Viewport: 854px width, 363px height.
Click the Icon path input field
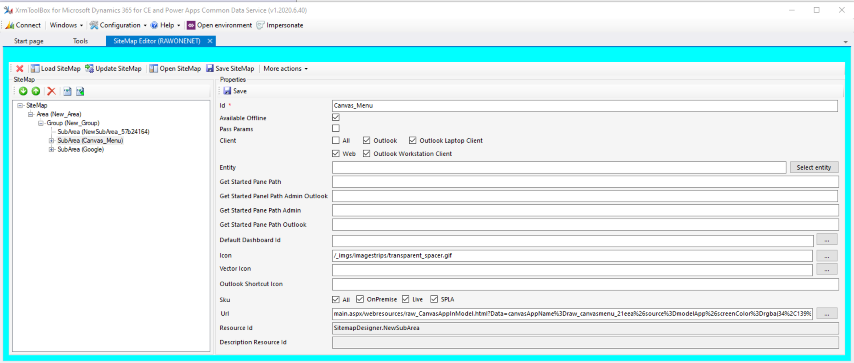pos(572,255)
